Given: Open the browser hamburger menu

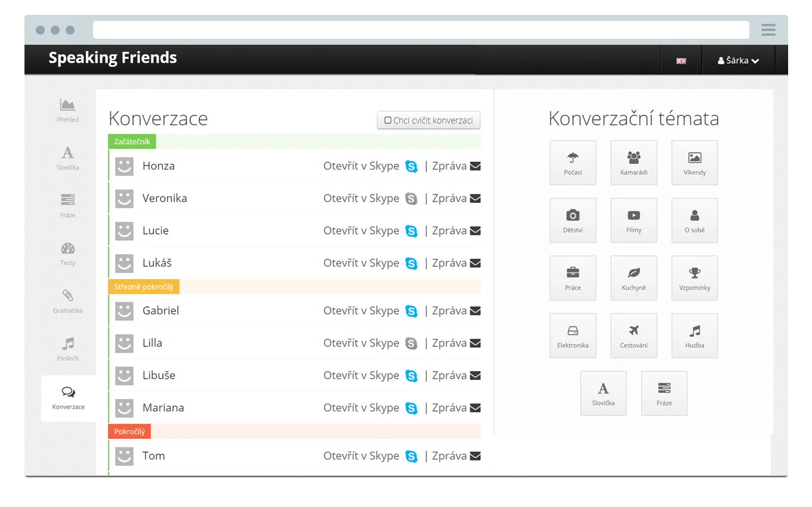Looking at the screenshot, I should click(x=768, y=30).
